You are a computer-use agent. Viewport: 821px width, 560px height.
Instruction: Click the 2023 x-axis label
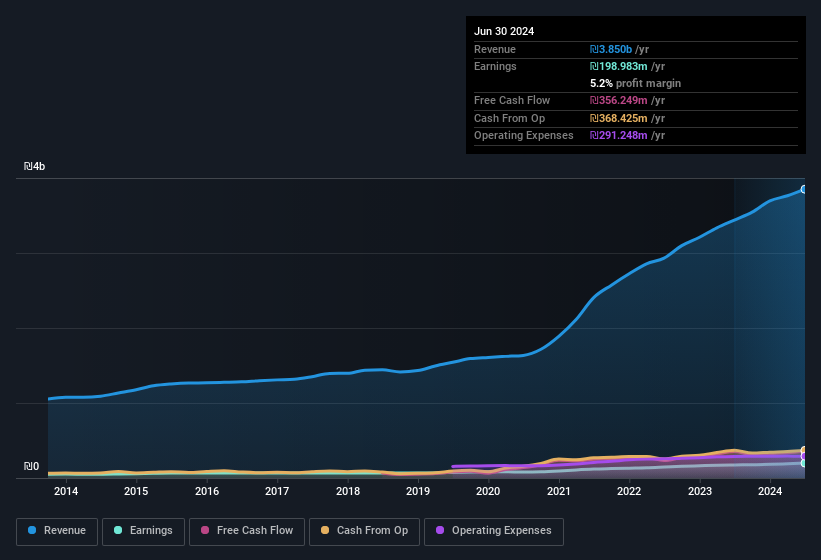[x=700, y=491]
